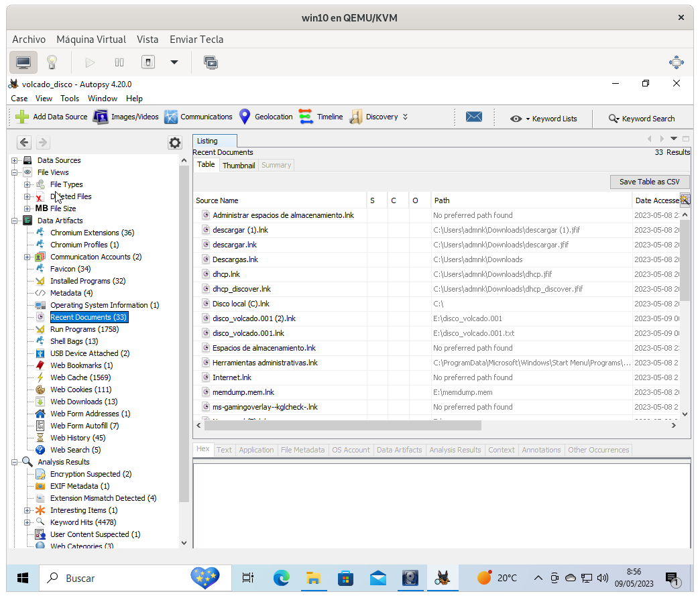Click Save Table as CSV button
This screenshot has width=700, height=598.
(649, 182)
